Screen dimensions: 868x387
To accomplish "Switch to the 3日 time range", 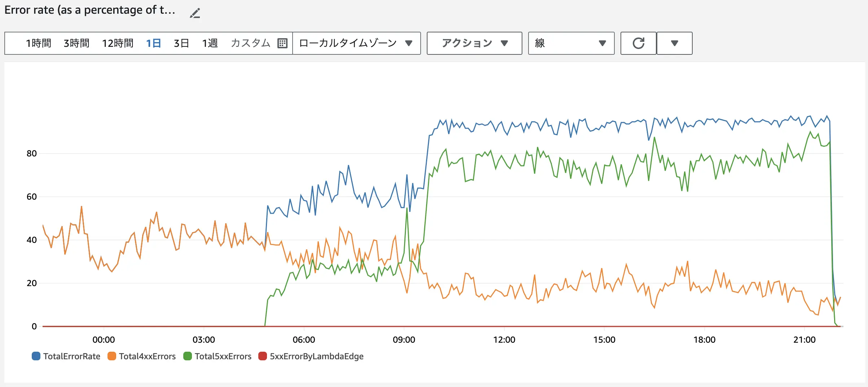I will point(181,43).
